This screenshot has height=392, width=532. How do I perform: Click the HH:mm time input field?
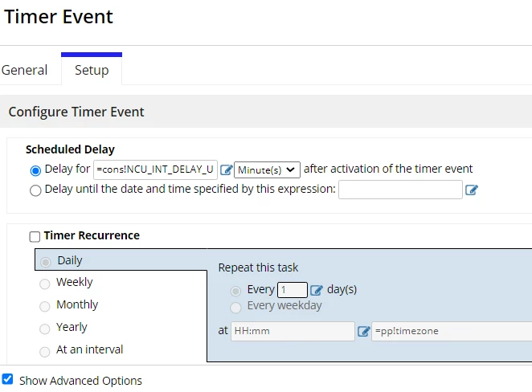pyautogui.click(x=293, y=331)
